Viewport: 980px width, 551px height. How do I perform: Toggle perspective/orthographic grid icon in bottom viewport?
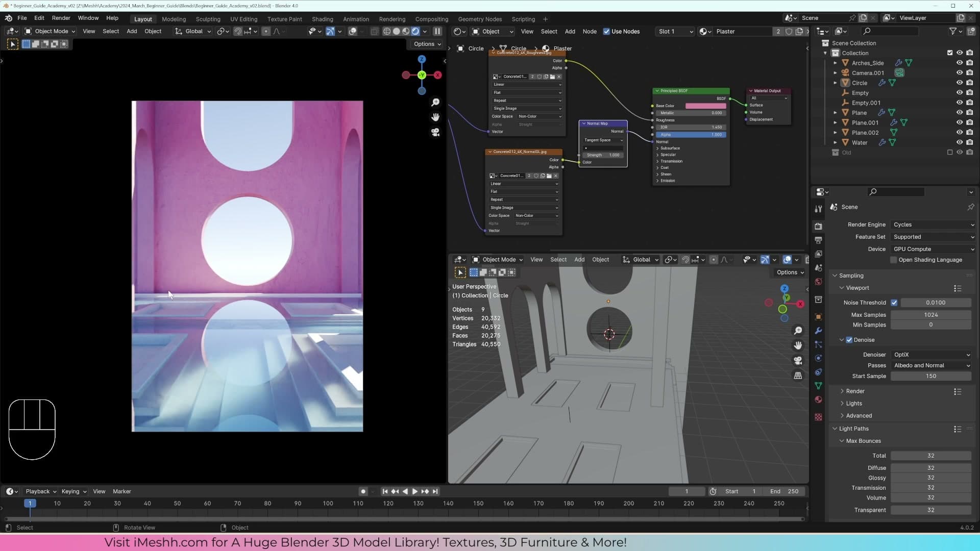click(x=798, y=375)
